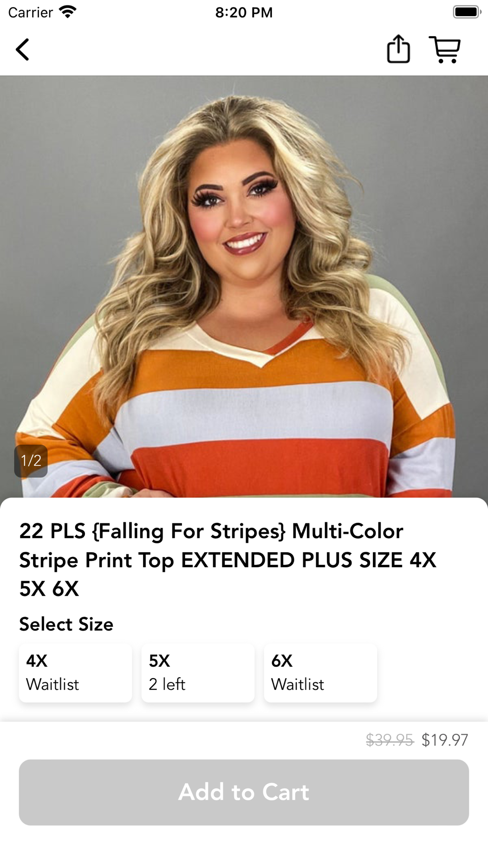Tap the battery indicator icon
This screenshot has height=868, width=488.
click(467, 12)
